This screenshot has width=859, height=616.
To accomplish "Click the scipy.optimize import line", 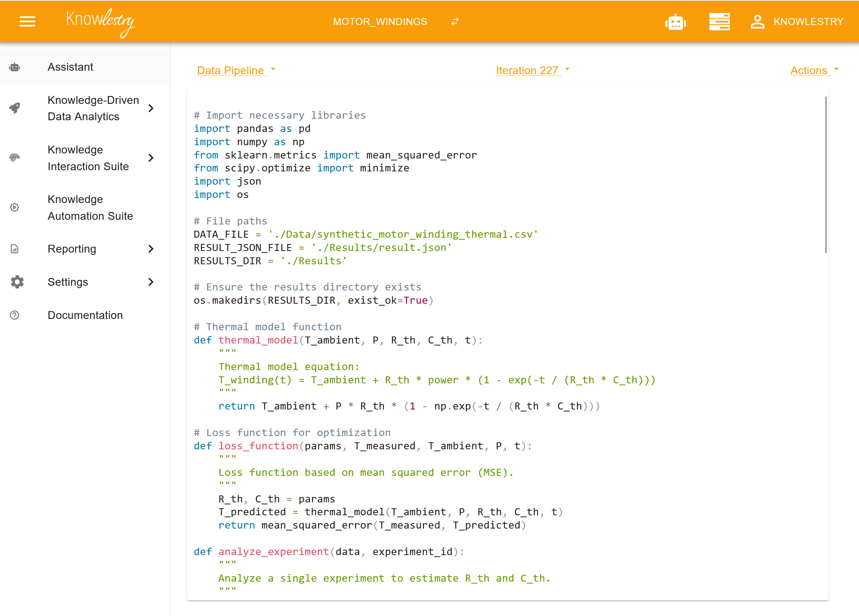I will click(x=301, y=168).
